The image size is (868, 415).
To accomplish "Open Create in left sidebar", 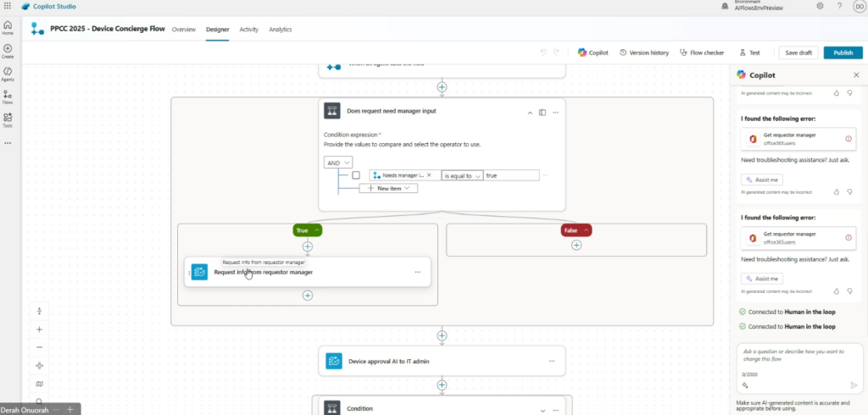I will pyautogui.click(x=8, y=51).
